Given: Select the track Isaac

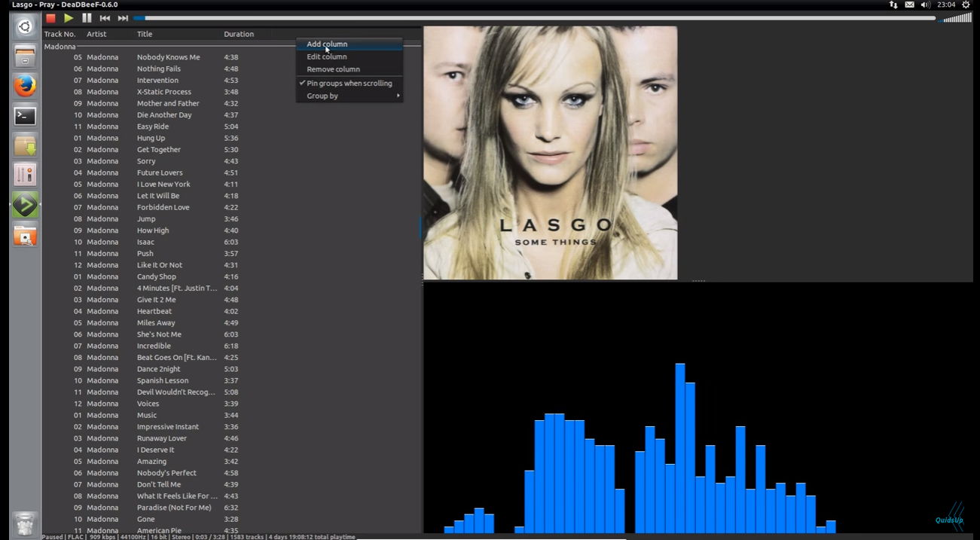Looking at the screenshot, I should tap(231, 242).
